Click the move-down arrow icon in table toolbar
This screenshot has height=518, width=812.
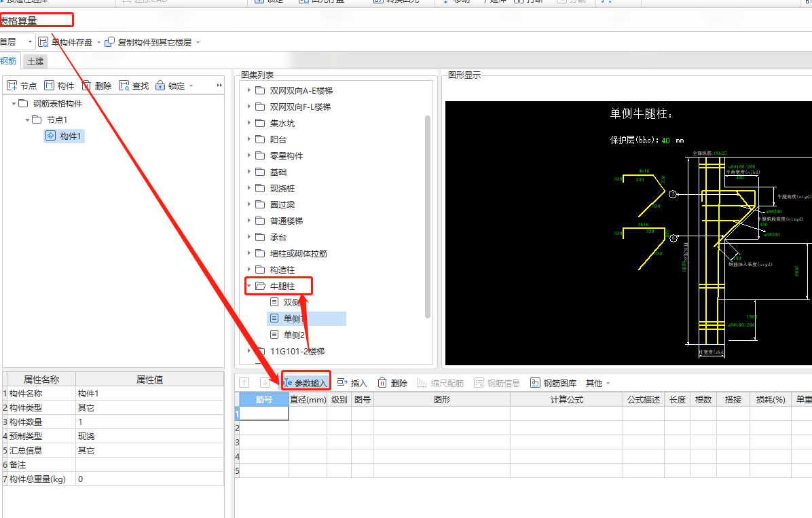265,383
